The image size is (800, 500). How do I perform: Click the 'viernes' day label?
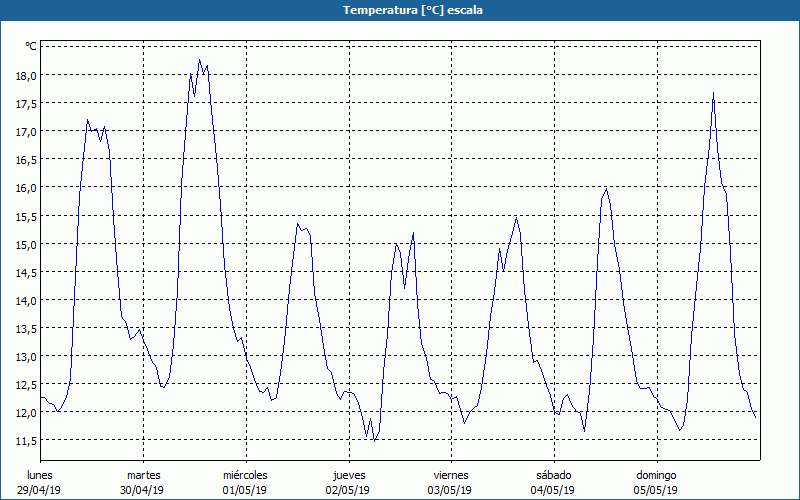(x=451, y=475)
